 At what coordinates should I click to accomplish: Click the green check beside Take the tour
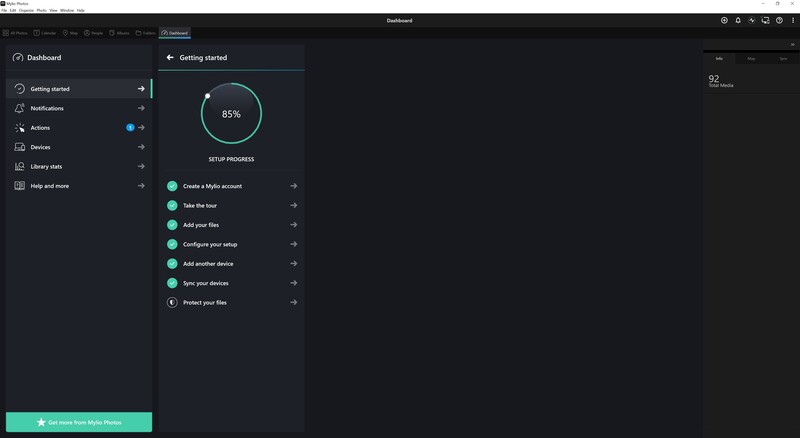coord(172,205)
